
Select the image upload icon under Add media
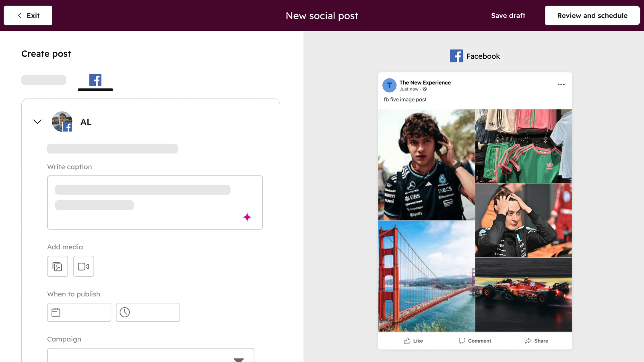57,266
